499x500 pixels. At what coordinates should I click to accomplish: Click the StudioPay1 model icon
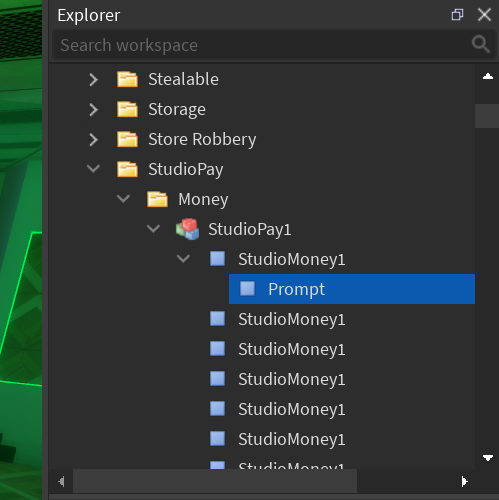click(188, 229)
